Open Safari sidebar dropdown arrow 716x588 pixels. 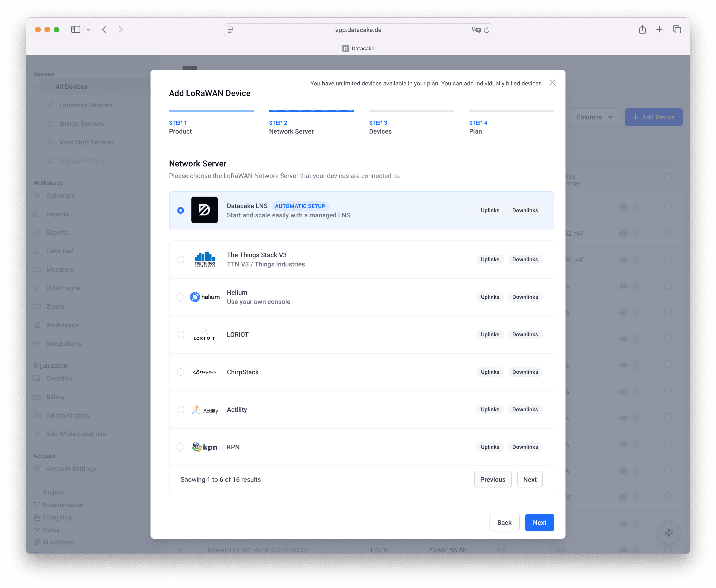click(88, 29)
